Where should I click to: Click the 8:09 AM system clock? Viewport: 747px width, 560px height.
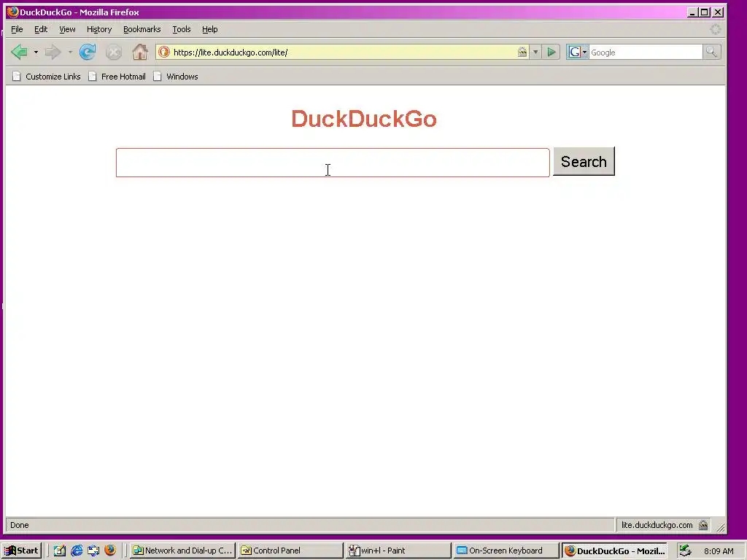[x=719, y=551]
